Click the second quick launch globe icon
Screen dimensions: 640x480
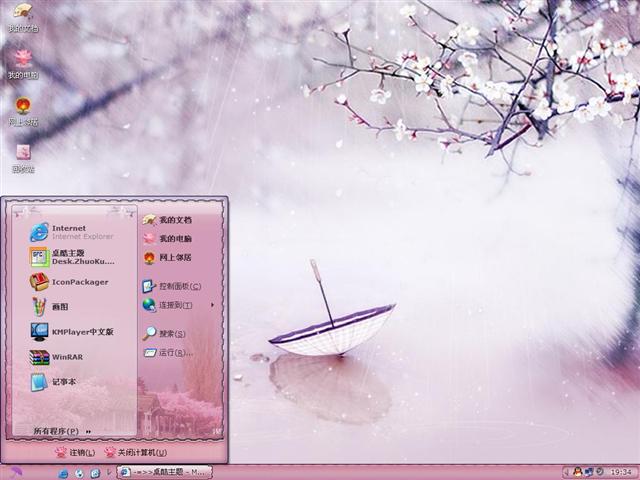(79, 473)
